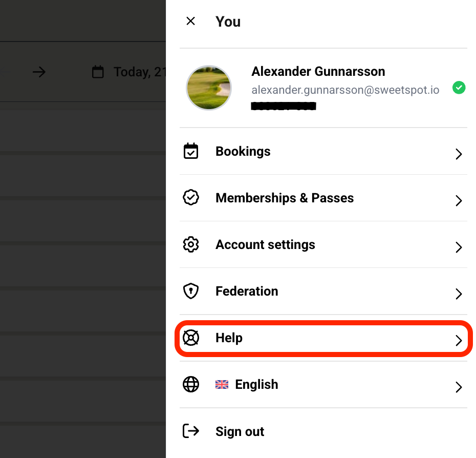Click the Account settings gear icon
Viewport: 476px width, 458px height.
point(191,245)
